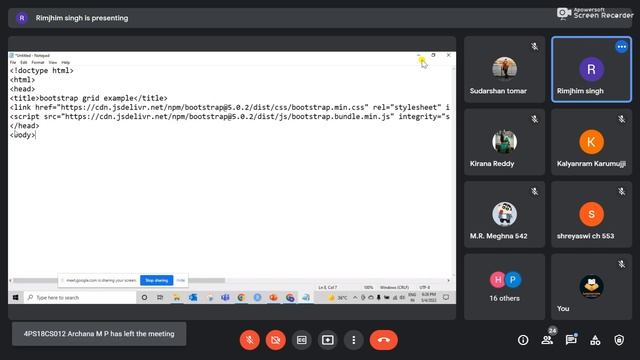Open the Help menu in Notepad

65,62
